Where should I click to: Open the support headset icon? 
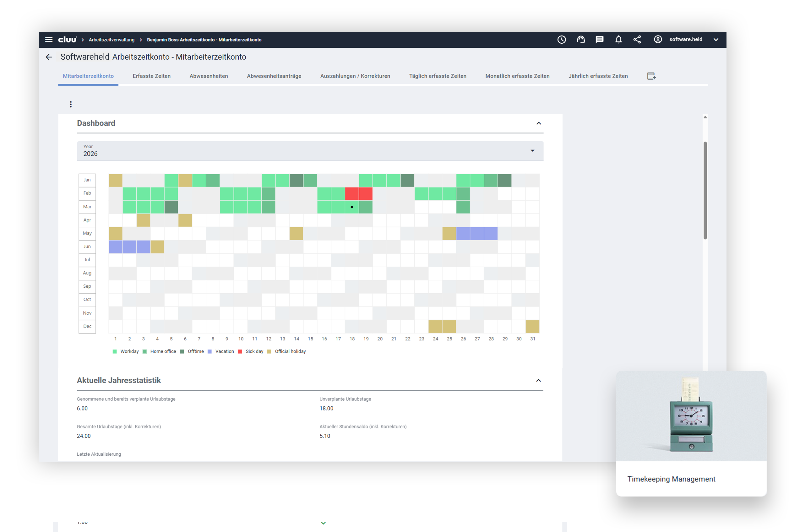click(581, 40)
